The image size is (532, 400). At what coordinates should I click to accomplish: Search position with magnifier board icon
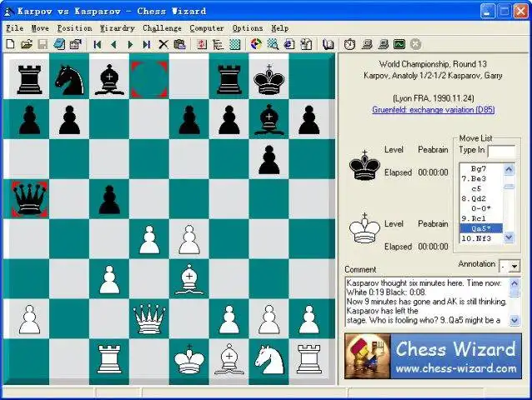[x=273, y=44]
